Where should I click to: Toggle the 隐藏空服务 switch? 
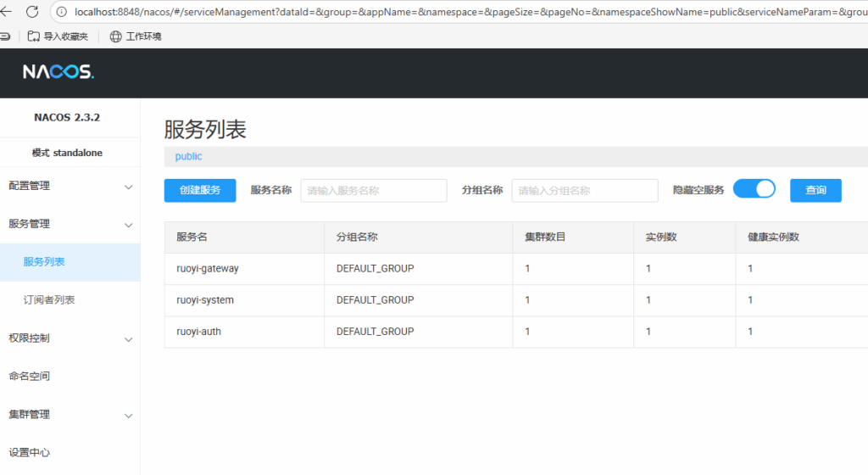point(754,189)
